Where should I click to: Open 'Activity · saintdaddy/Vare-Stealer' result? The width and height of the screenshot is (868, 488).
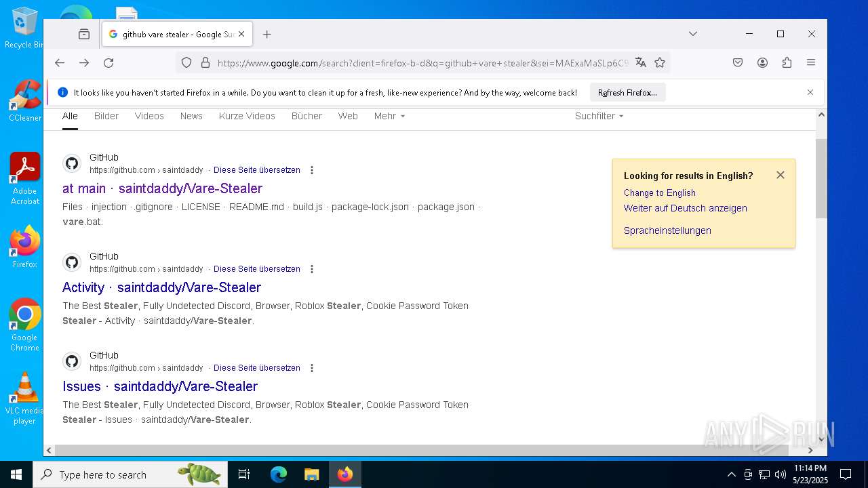coord(161,287)
